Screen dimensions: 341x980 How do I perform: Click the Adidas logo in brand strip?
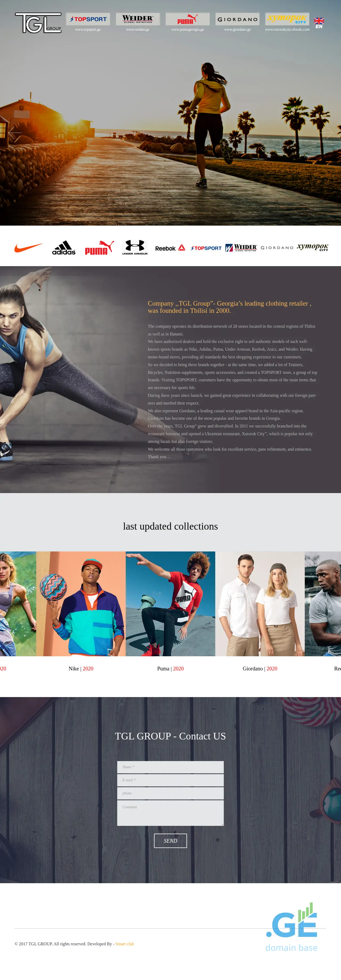pos(64,248)
